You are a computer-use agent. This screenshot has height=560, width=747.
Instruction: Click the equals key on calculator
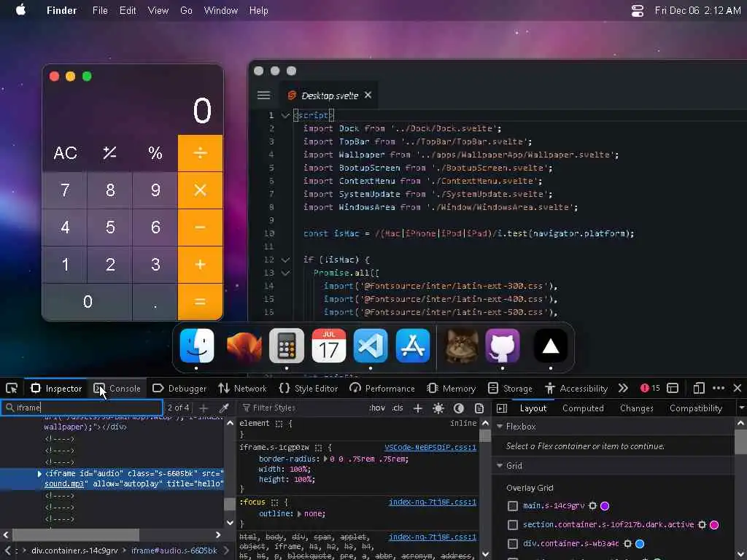pyautogui.click(x=200, y=301)
